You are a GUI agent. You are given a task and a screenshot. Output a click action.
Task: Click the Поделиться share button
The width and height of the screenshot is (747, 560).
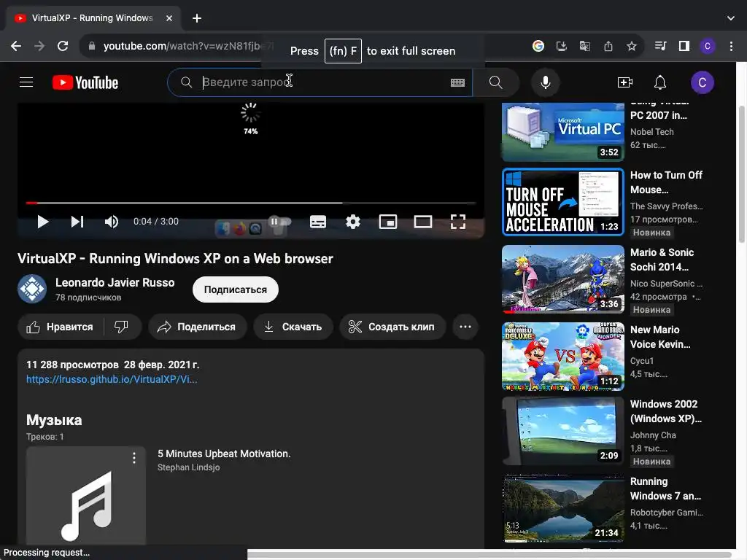[x=197, y=327]
